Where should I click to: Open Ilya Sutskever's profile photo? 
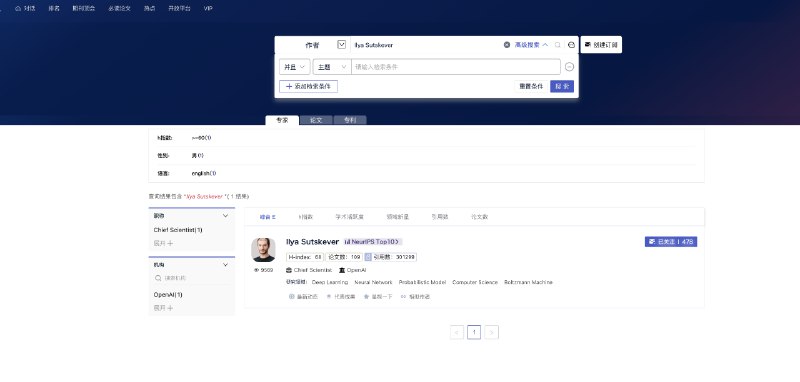[263, 250]
